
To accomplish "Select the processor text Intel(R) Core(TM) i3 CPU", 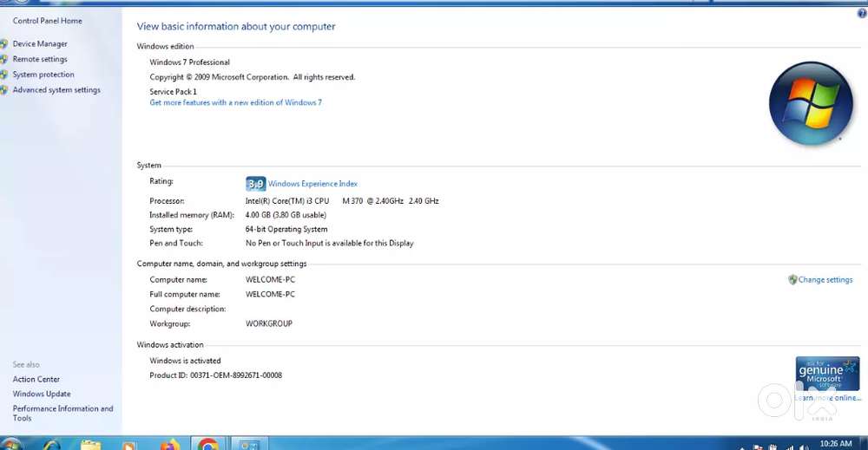I will click(x=287, y=201).
